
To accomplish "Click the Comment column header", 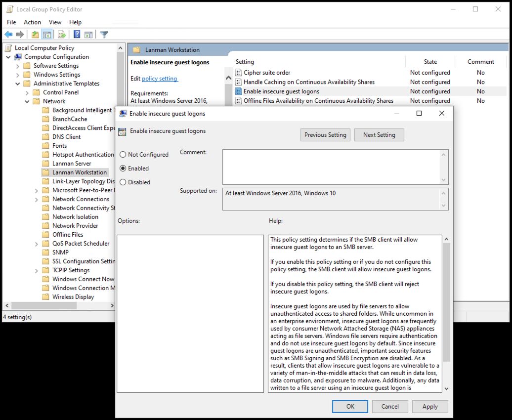I will [x=480, y=62].
